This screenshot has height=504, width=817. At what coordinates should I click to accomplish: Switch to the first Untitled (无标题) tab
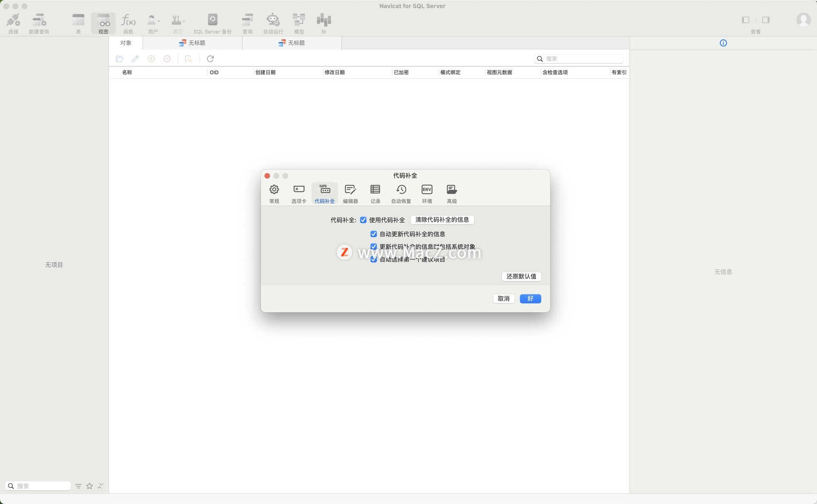click(192, 43)
